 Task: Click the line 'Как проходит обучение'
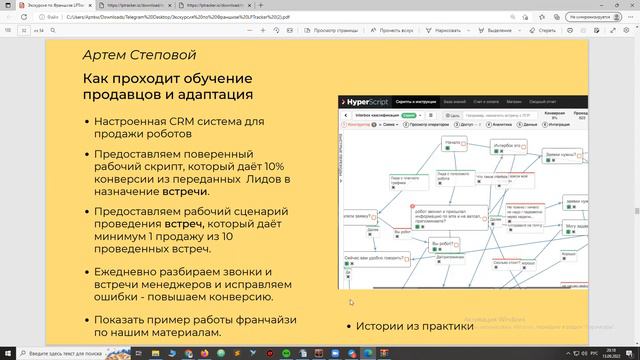pos(167,78)
